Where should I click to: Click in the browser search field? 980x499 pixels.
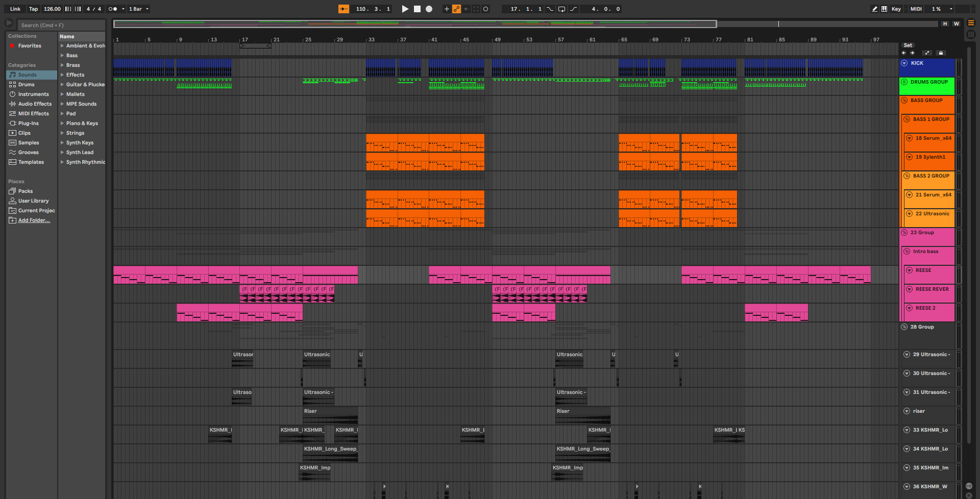pos(61,25)
